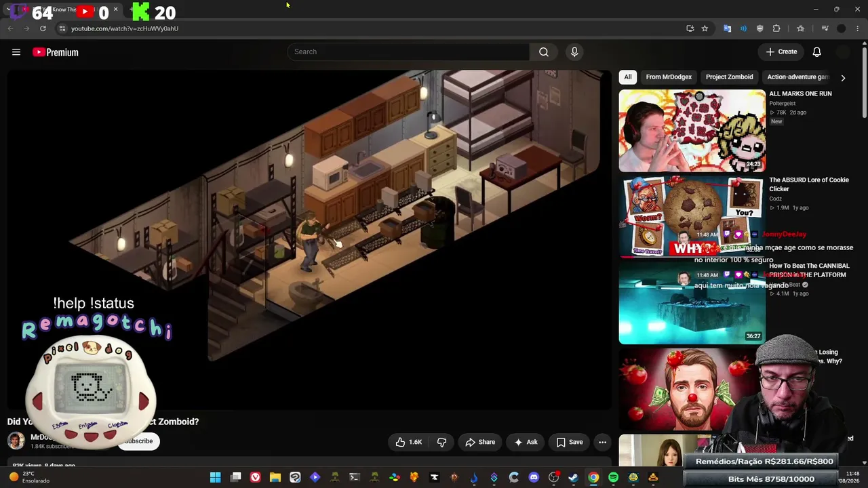
Task: Open the Cookie Clicker lore thumbnail
Action: 692,217
